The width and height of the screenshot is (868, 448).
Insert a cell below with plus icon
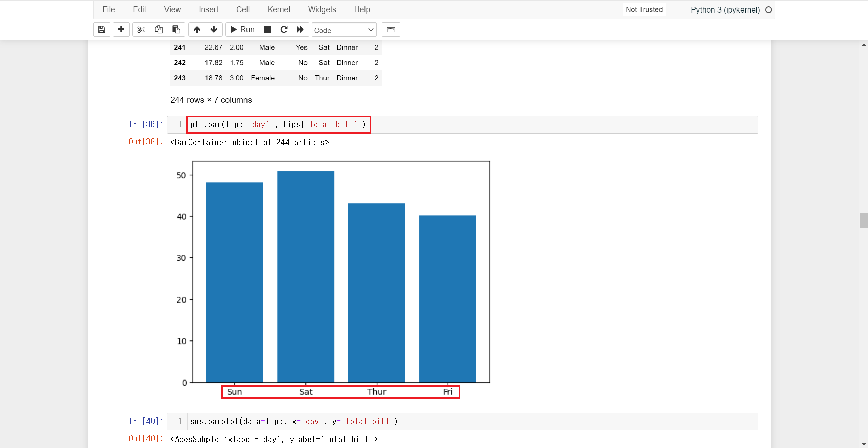click(x=121, y=30)
